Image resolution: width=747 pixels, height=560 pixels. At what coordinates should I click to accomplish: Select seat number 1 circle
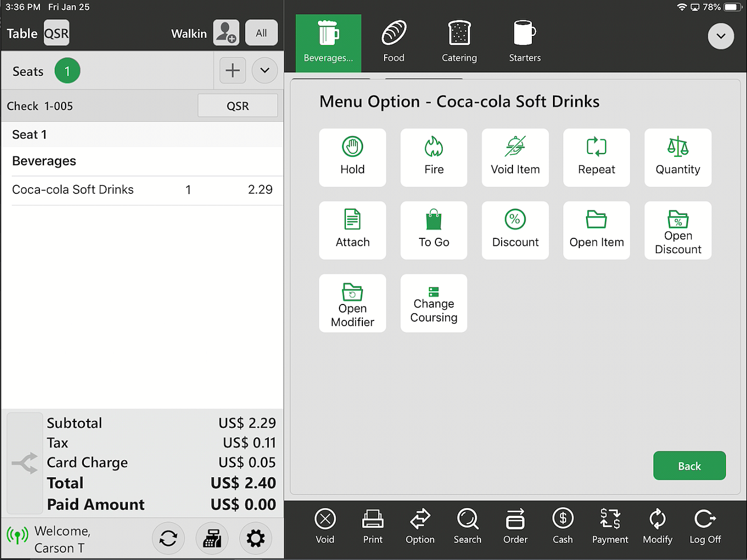point(67,71)
